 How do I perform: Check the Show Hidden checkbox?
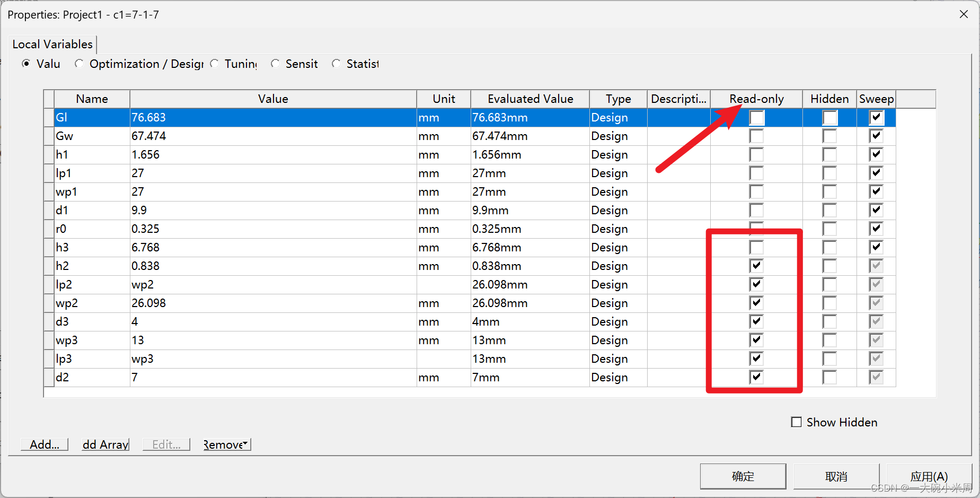pos(796,422)
